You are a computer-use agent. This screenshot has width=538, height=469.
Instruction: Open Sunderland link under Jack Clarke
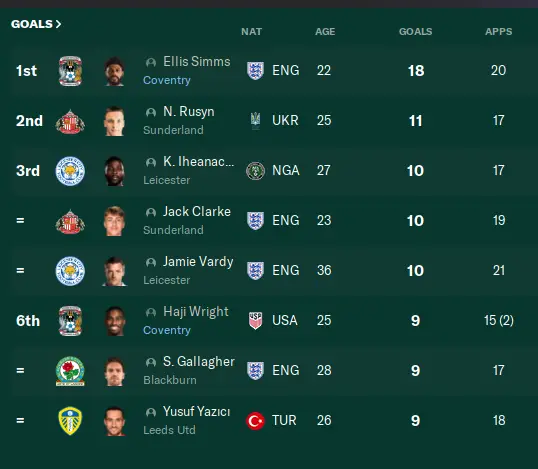[x=173, y=230]
